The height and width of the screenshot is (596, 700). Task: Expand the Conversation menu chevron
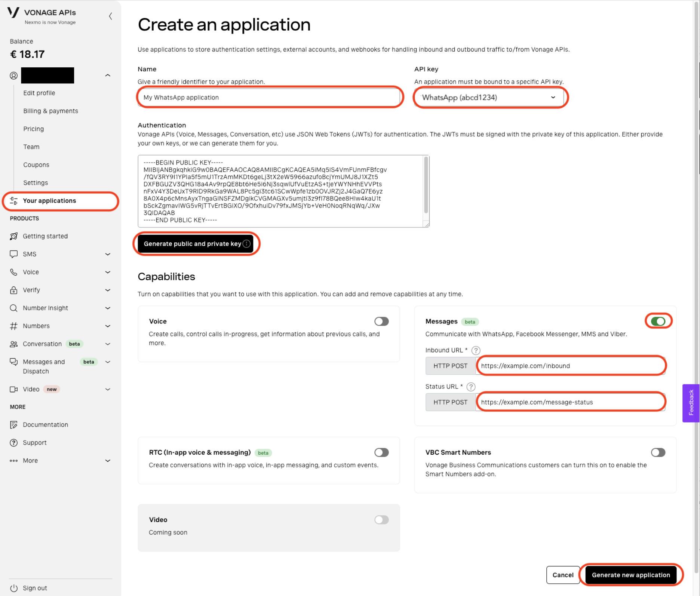tap(108, 344)
